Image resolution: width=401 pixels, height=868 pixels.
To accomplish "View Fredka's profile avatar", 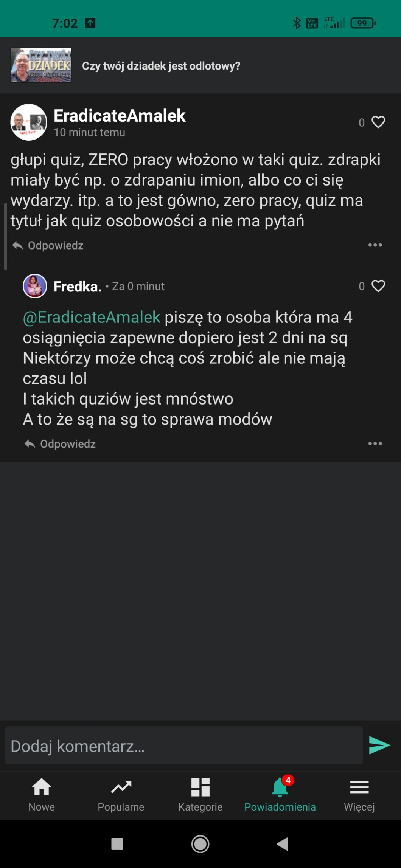I will pos(35,286).
